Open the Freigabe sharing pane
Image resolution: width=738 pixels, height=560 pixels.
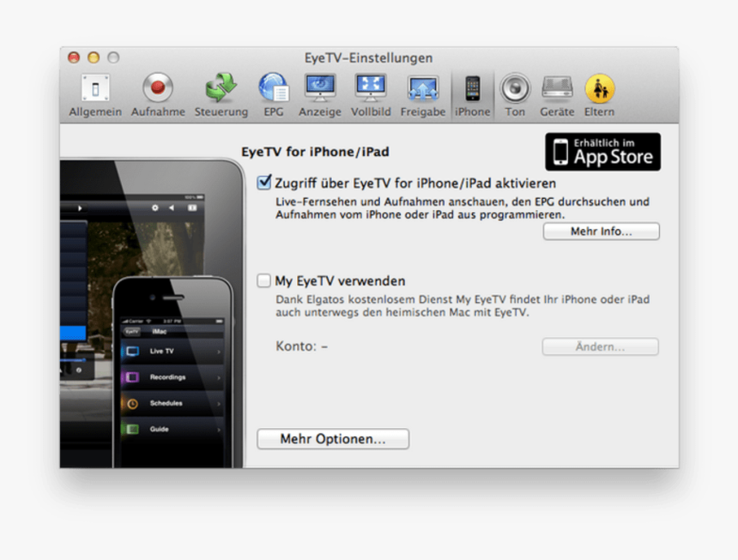click(423, 95)
